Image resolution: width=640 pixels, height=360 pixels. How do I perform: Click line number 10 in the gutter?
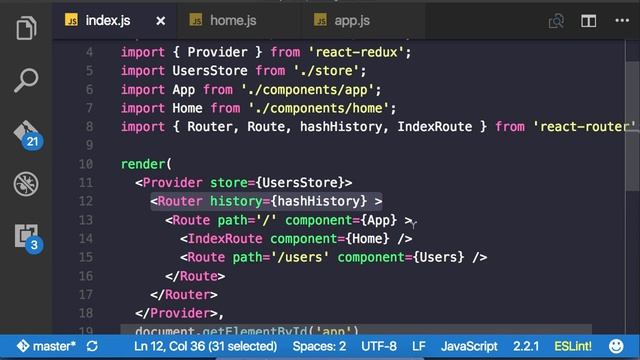pyautogui.click(x=86, y=164)
